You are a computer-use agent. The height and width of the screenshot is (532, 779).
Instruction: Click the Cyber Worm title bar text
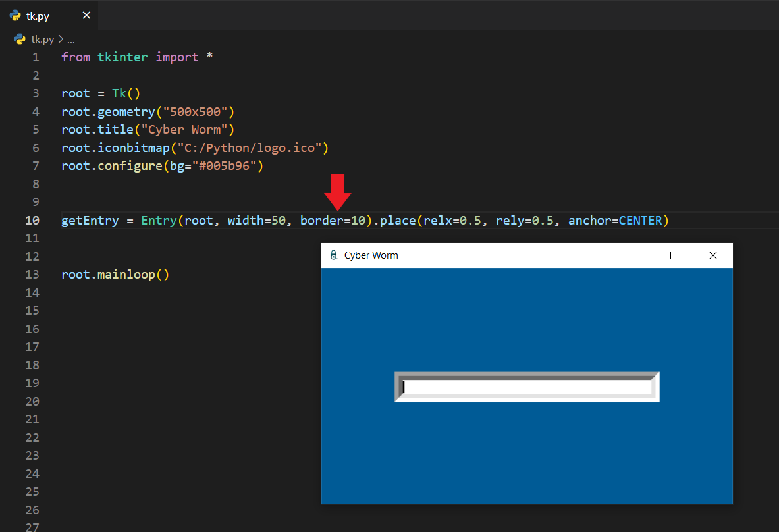pos(371,255)
